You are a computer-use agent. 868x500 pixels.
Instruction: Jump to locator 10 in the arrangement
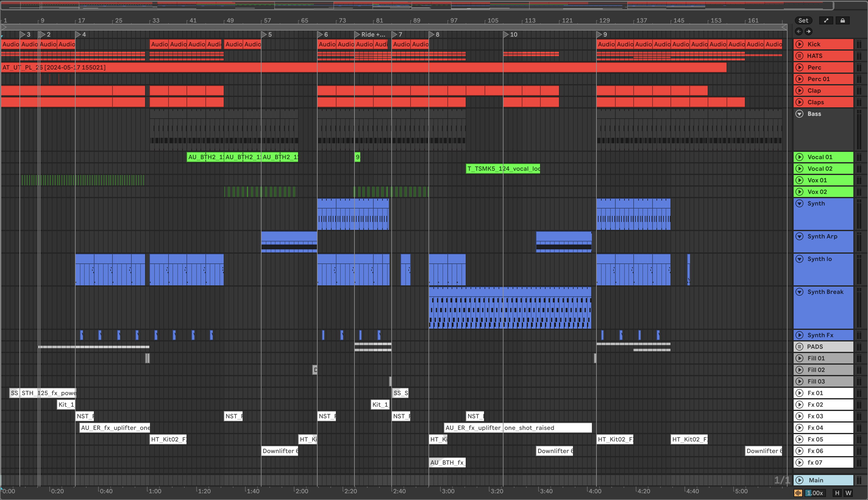(510, 35)
